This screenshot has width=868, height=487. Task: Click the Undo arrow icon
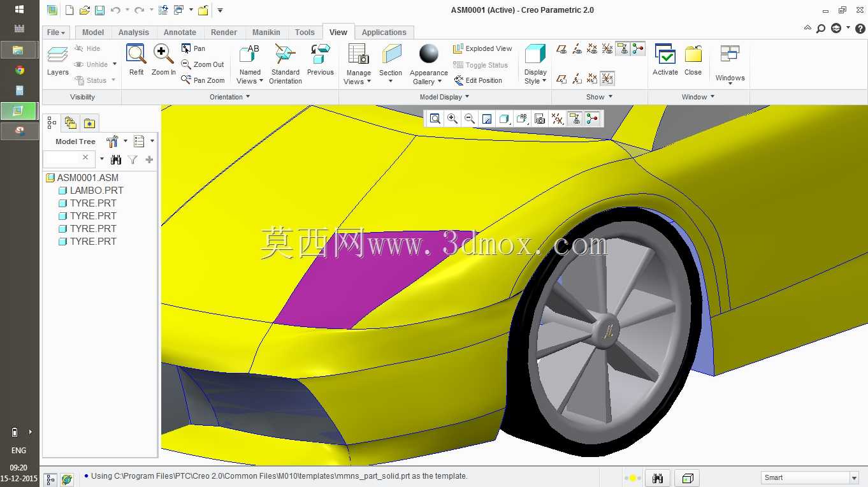click(x=115, y=10)
